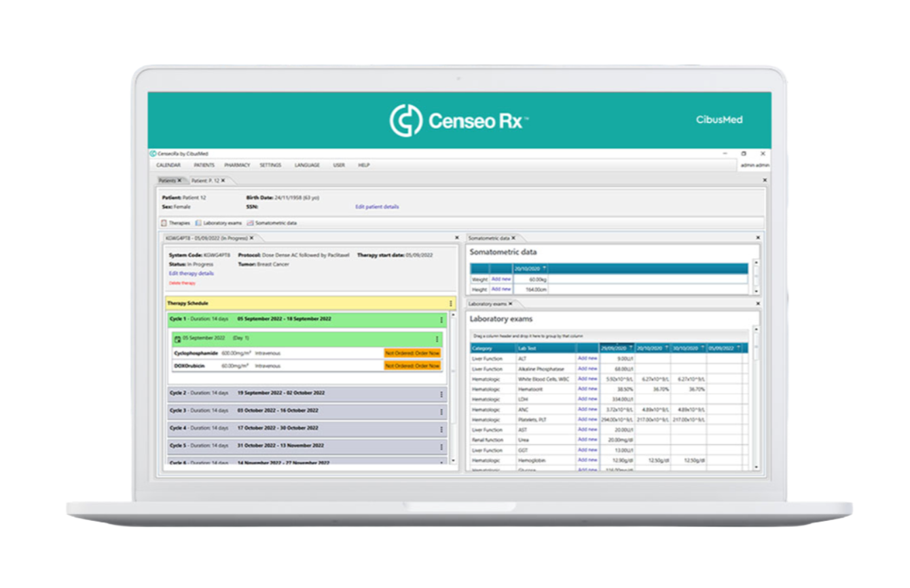
Task: Close the Laboratory exams tab
Action: 510,304
